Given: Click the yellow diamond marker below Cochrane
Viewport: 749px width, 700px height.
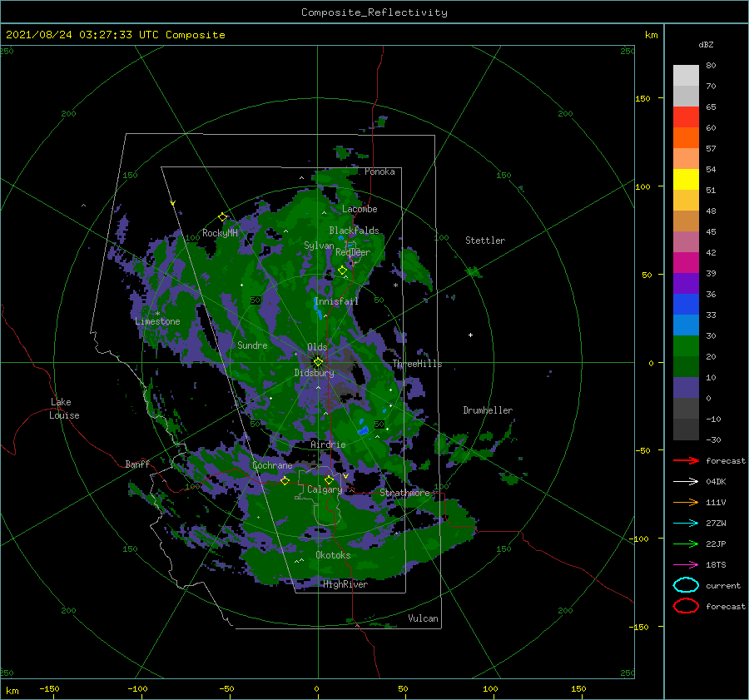Looking at the screenshot, I should [285, 480].
